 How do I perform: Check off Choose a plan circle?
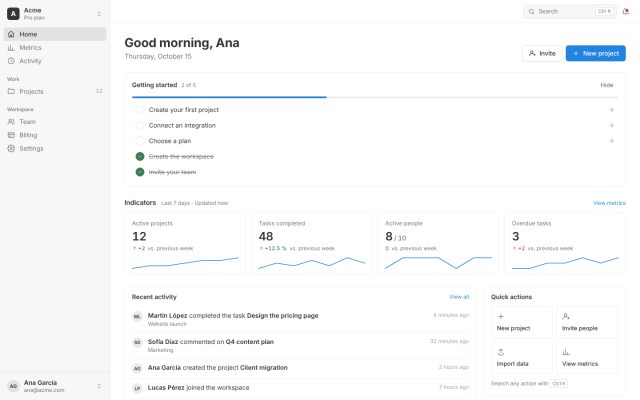click(140, 141)
